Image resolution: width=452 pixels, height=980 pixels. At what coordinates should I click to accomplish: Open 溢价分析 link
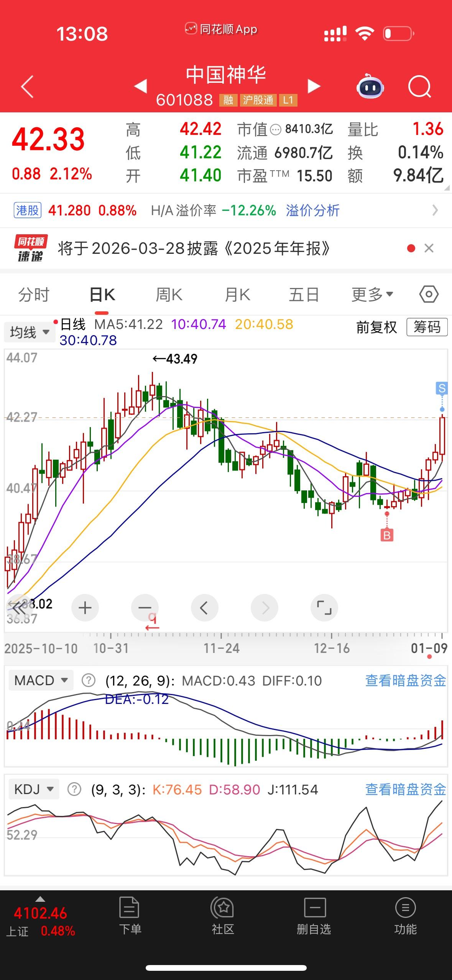(313, 210)
